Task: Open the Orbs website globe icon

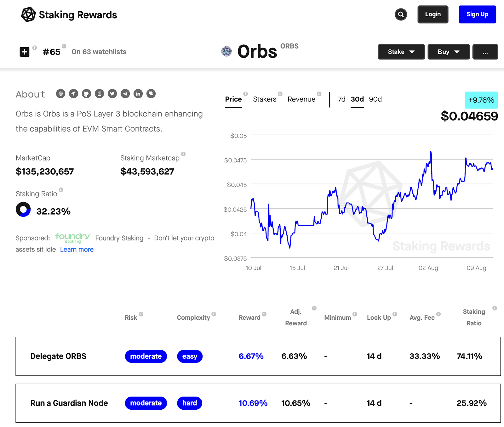Action: point(60,93)
